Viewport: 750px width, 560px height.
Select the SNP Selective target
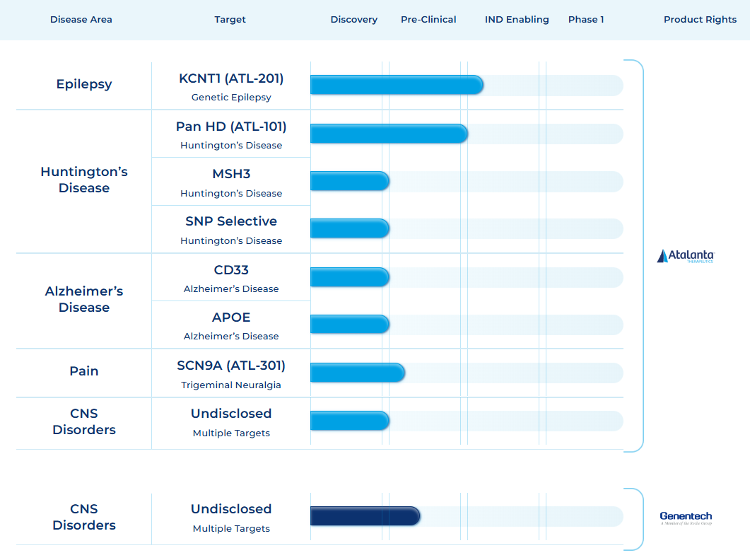(231, 221)
